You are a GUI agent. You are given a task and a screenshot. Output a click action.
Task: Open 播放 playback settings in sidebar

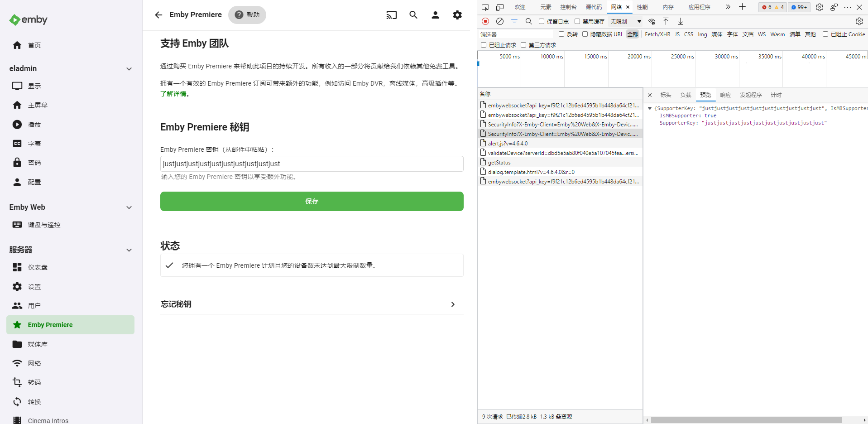click(70, 125)
